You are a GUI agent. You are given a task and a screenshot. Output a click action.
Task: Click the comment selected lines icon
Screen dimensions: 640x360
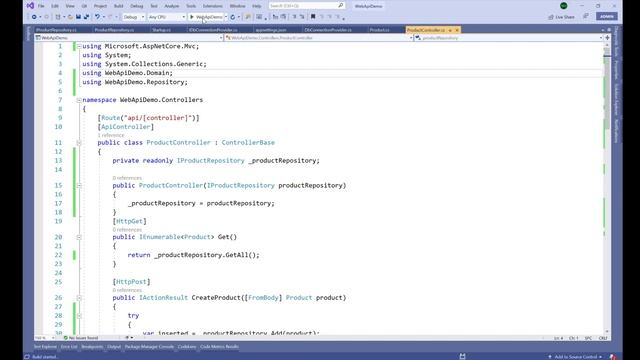[x=294, y=17]
